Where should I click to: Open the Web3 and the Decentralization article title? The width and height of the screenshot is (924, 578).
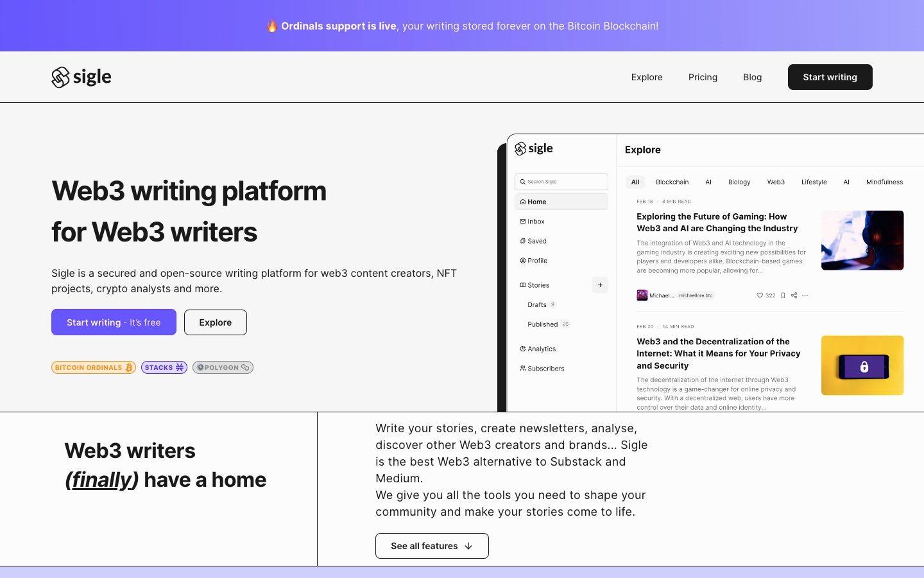point(719,354)
